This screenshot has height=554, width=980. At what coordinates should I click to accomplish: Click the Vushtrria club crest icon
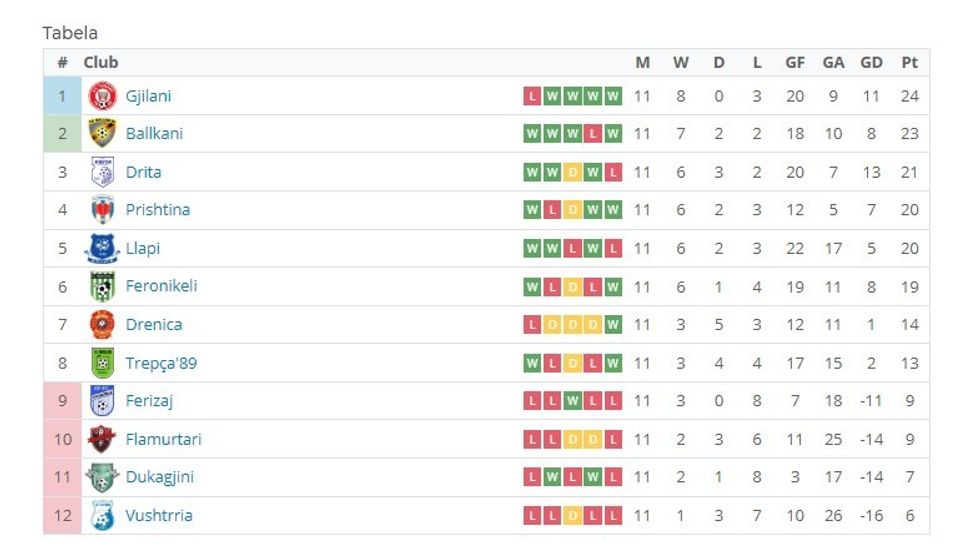point(102,516)
